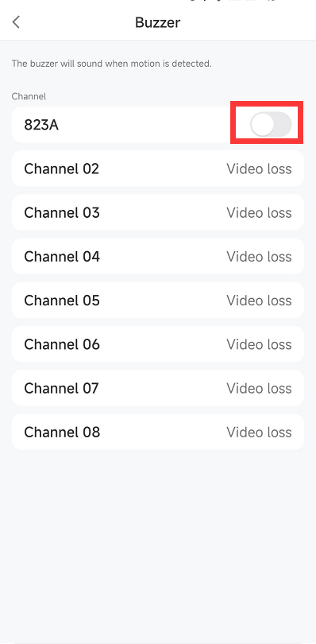Click Video loss status of Channel 03
This screenshot has height=644, width=316.
[x=259, y=213]
